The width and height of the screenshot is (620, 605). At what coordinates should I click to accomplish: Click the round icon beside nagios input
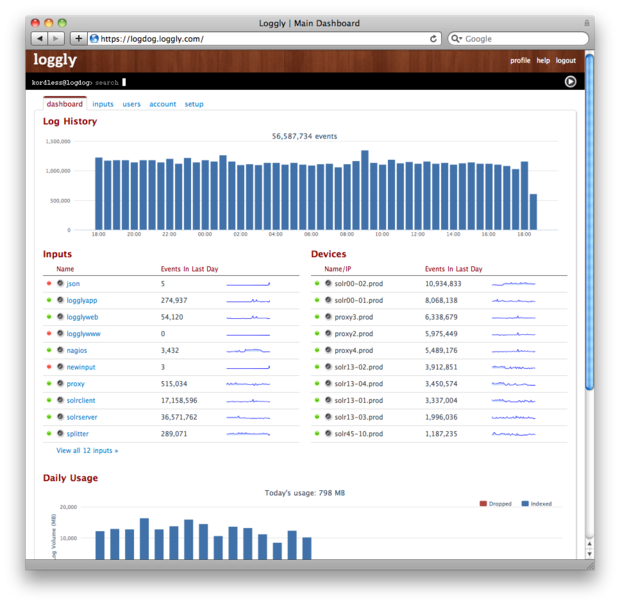(60, 350)
